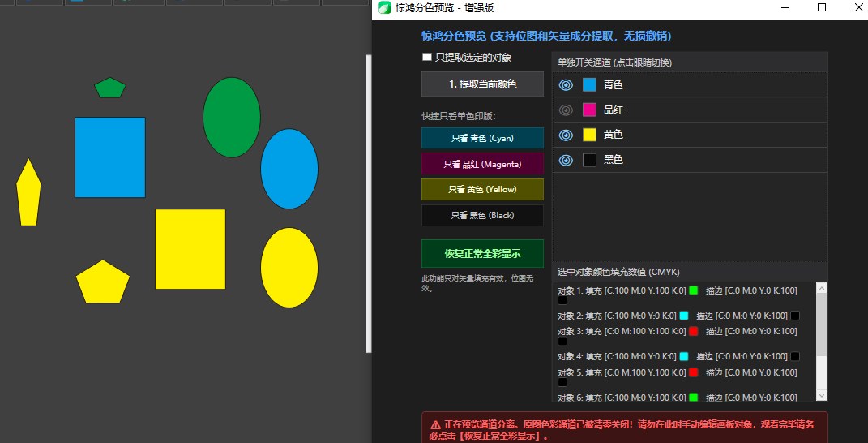This screenshot has width=868, height=443.
Task: Click the red fill swatch of 对象 3
Action: click(x=694, y=331)
